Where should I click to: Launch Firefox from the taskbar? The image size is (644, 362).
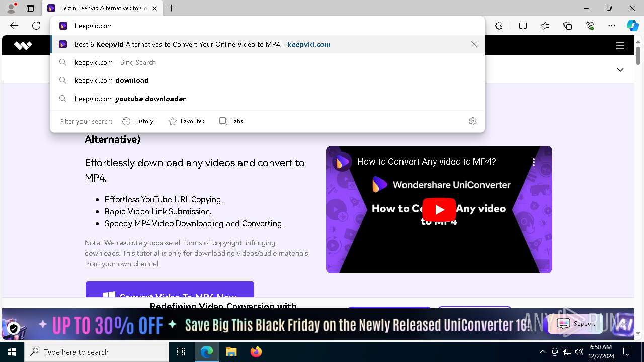[256, 352]
